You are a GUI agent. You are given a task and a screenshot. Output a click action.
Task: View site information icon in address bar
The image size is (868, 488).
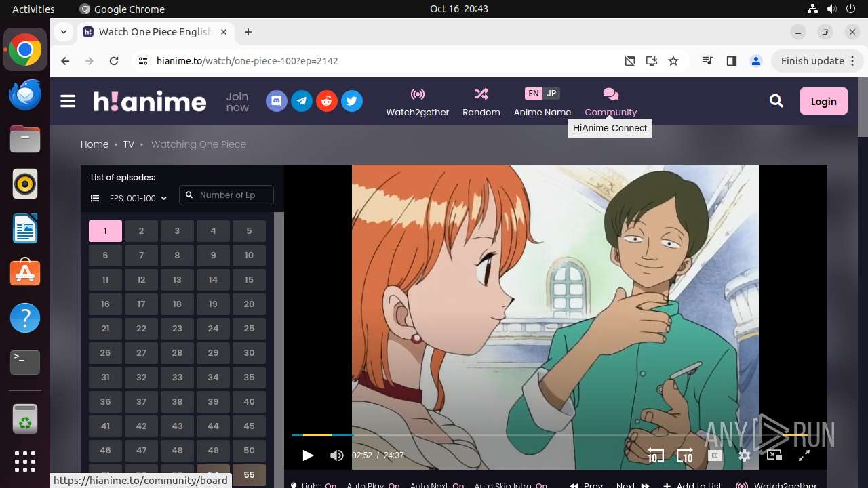(142, 61)
